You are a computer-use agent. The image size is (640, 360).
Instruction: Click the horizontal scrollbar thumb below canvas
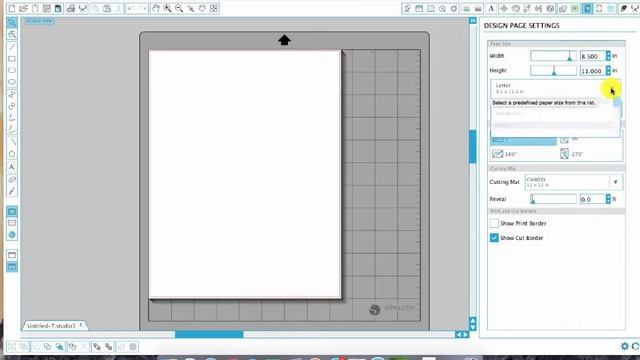209,334
